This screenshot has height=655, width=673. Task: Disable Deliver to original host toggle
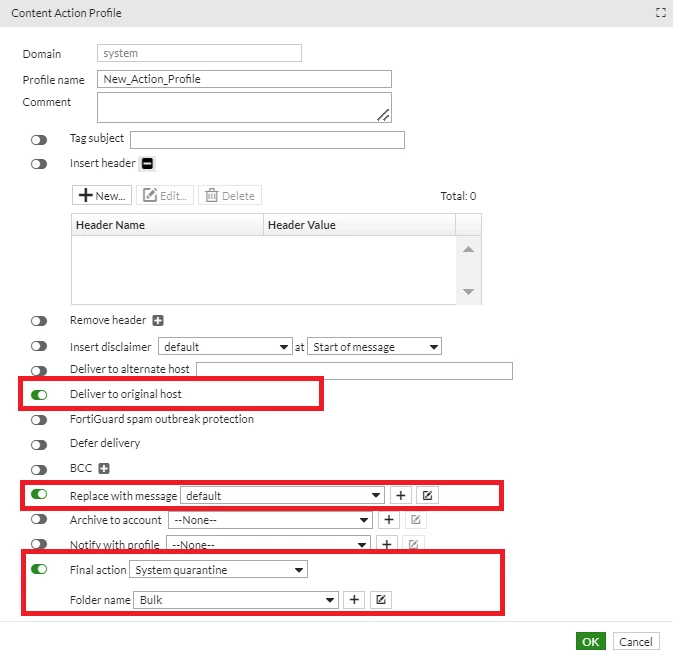[x=39, y=395]
